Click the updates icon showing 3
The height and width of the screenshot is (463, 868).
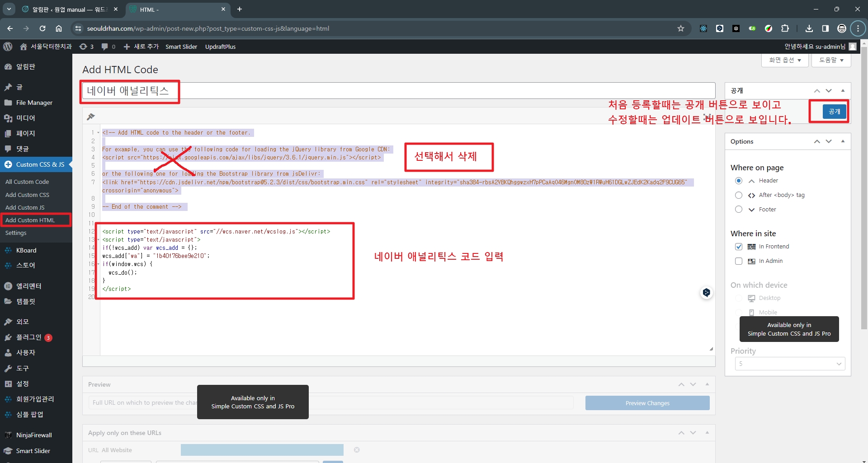point(86,47)
